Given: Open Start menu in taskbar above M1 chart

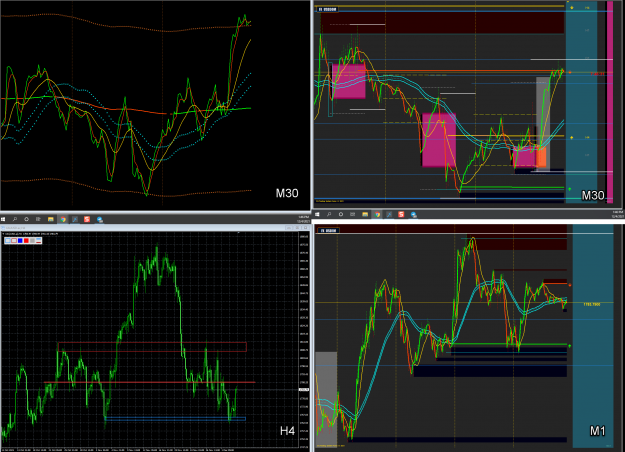Looking at the screenshot, I should [x=317, y=214].
